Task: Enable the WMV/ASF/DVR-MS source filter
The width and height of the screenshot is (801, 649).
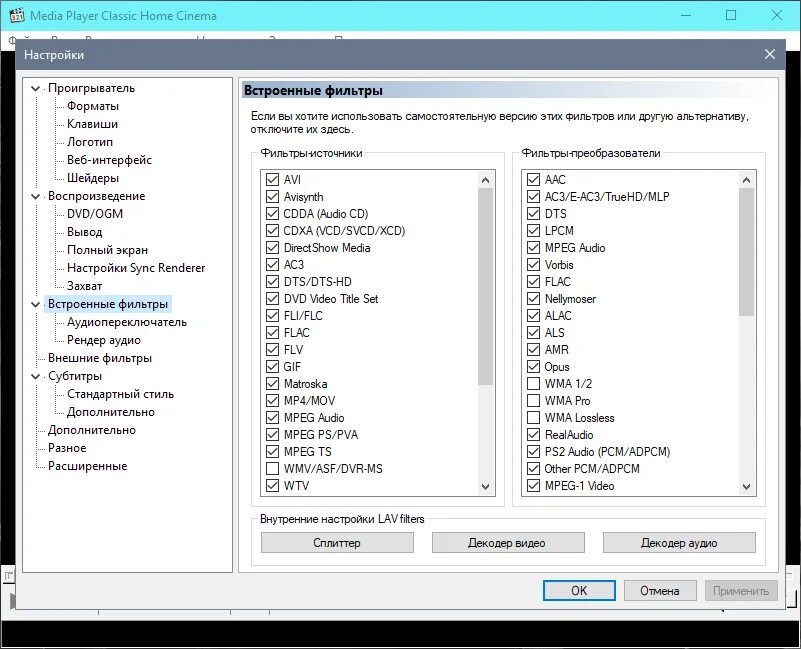Action: click(272, 469)
